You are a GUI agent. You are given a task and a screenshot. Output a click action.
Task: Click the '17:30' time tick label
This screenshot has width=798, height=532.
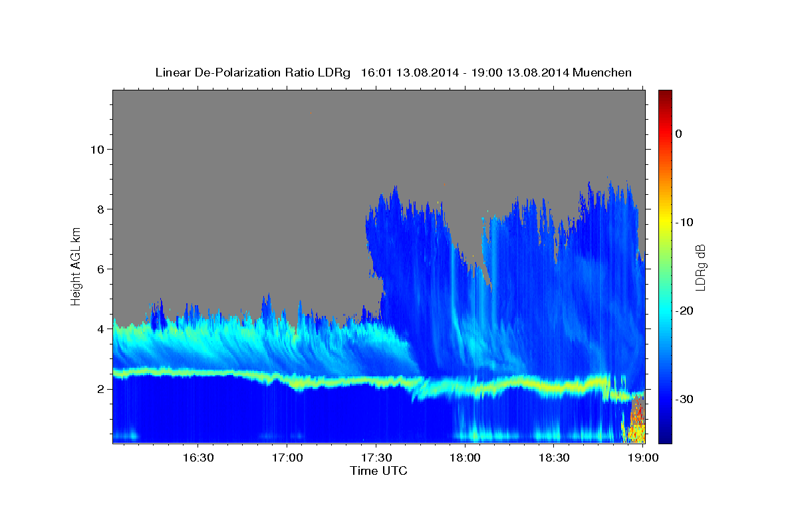click(376, 458)
